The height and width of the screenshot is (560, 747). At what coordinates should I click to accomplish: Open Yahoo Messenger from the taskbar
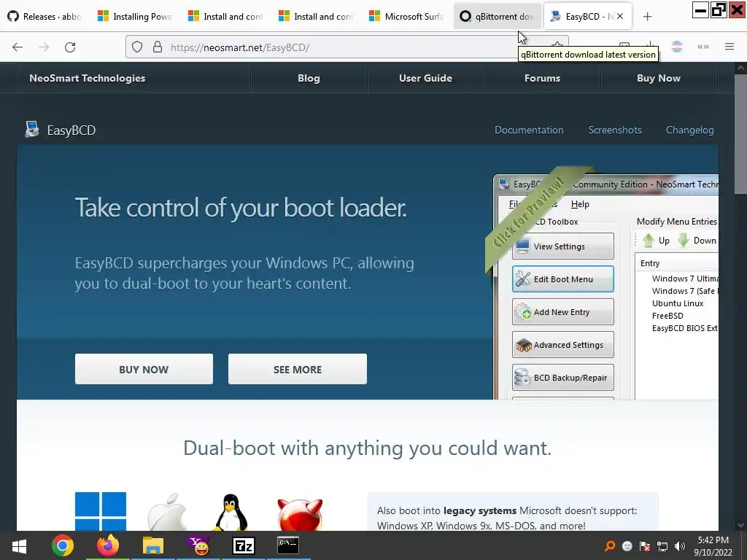[198, 545]
